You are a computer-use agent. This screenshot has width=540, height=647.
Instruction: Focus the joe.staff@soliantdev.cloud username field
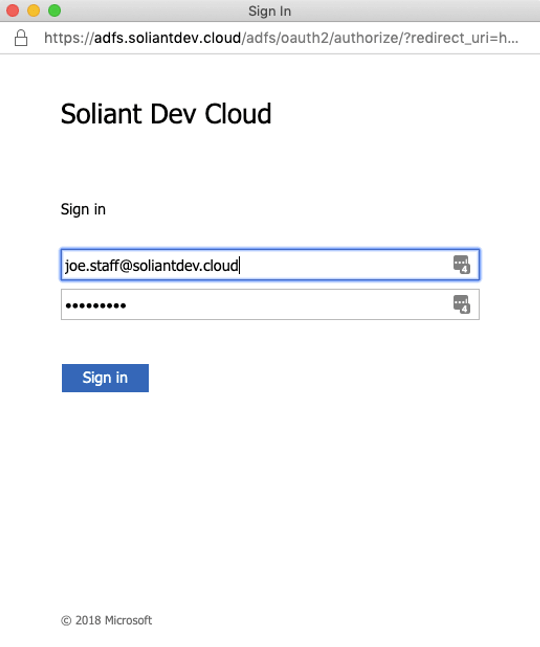(x=270, y=264)
